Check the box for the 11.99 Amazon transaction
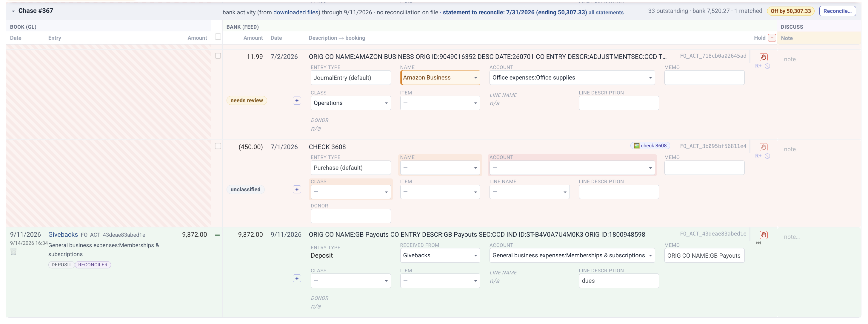Screen dimensions: 868x324 pos(218,56)
